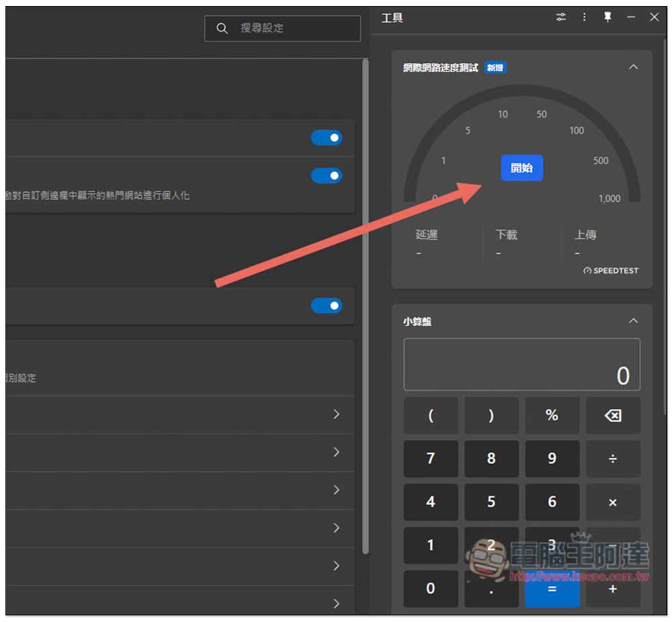This screenshot has width=672, height=622.
Task: Close the 工具 sidebar panel
Action: [x=654, y=17]
